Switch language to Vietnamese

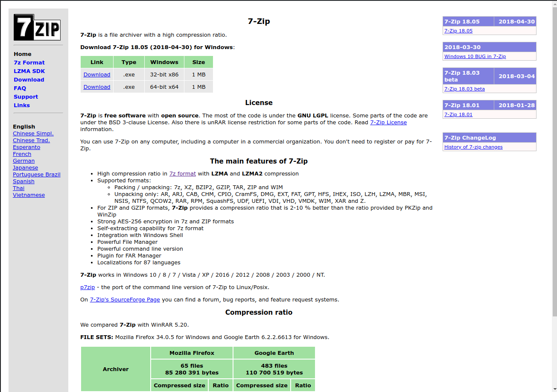[29, 195]
